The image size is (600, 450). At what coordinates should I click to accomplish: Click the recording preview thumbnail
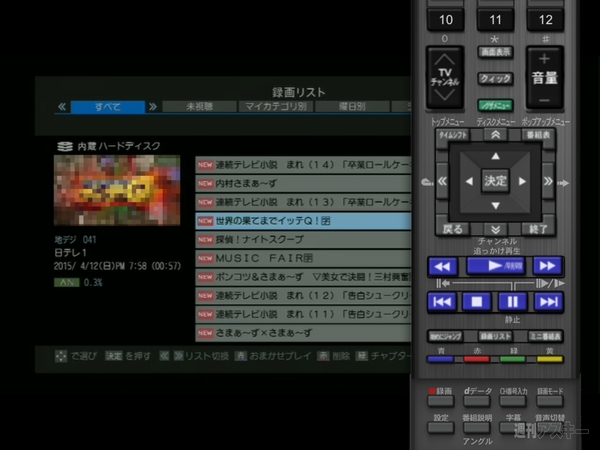pos(117,190)
